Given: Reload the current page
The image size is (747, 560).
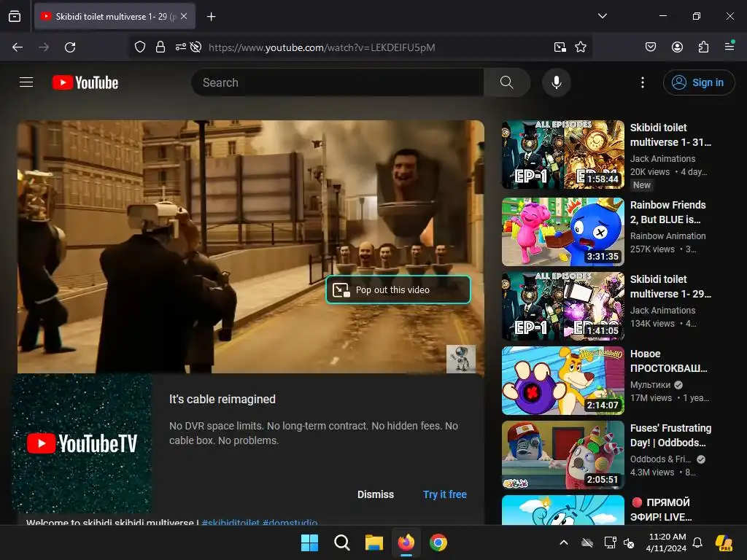Looking at the screenshot, I should tap(70, 47).
